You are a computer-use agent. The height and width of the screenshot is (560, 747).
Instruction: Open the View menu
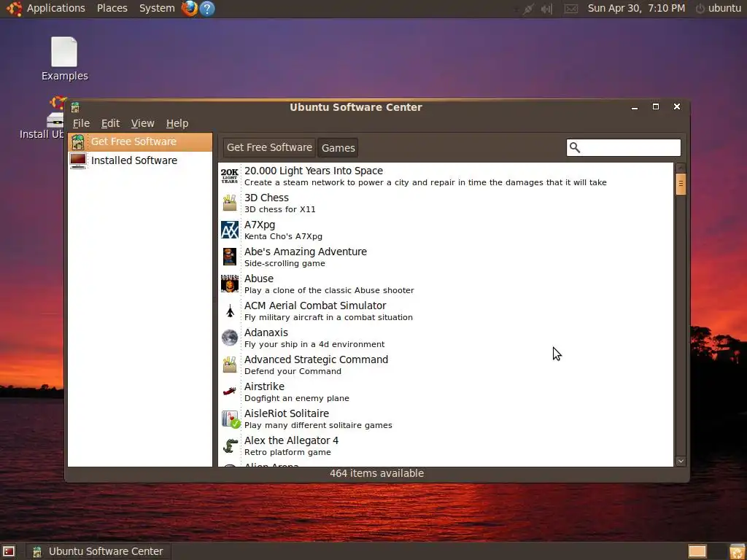(x=143, y=123)
